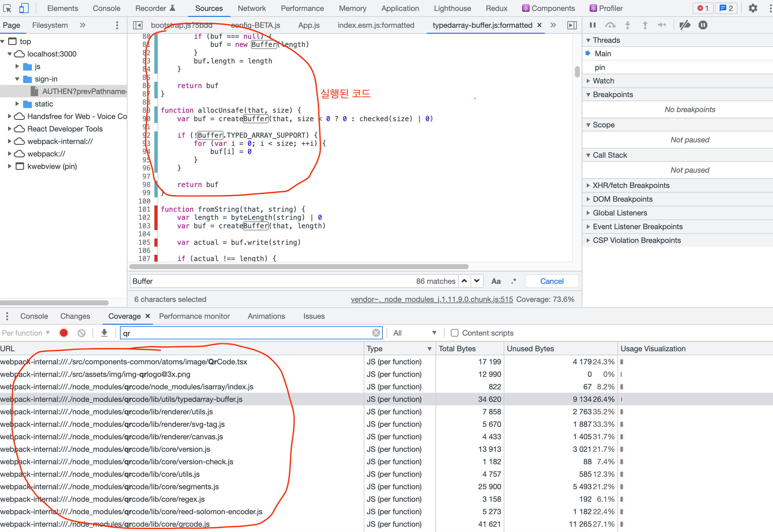Click the horizontal scrollbar under the code
773x532 pixels.
click(x=299, y=266)
